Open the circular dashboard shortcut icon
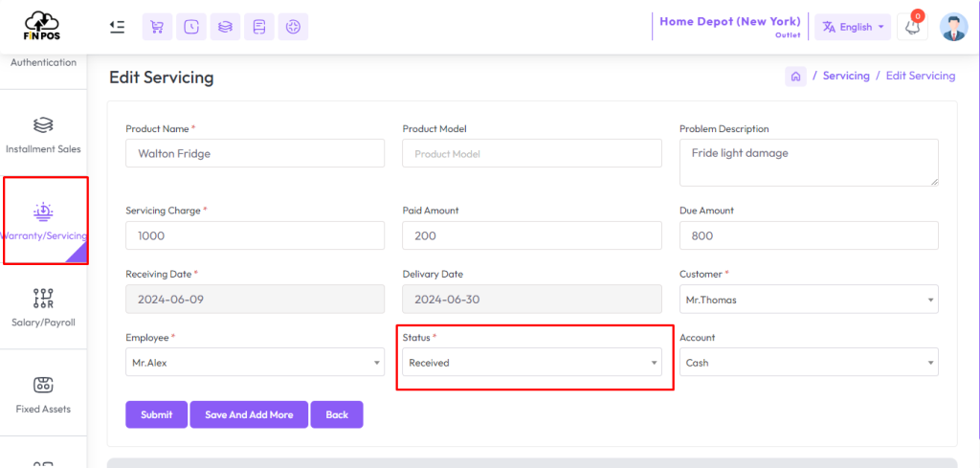The height and width of the screenshot is (468, 980). click(293, 27)
